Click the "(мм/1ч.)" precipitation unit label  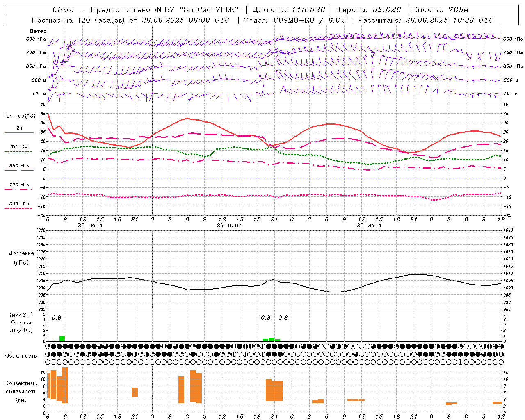21,330
